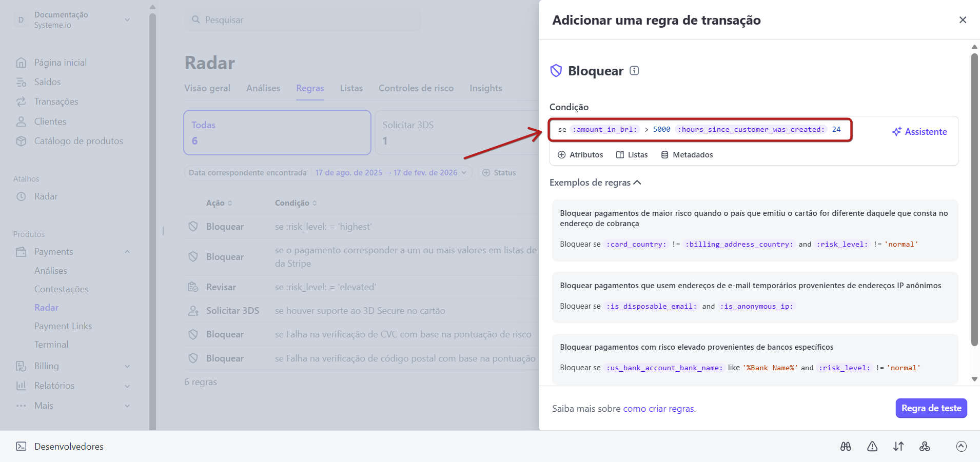
Task: Sort rules by the Condição column
Action: coord(296,203)
